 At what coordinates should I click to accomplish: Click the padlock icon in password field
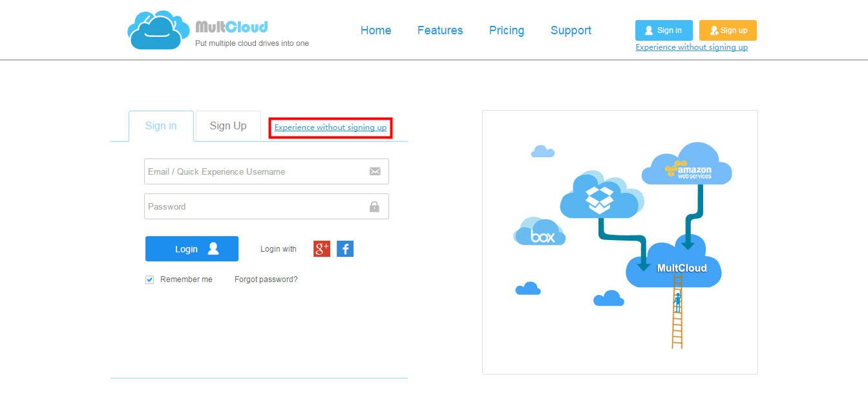tap(374, 206)
